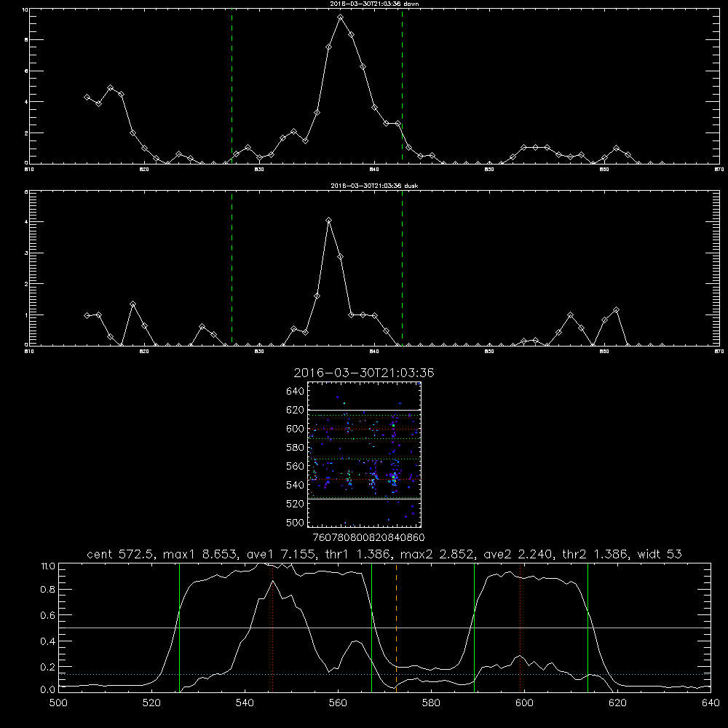Click 'thr1 1.386' in the bottom plot title
Viewport: 728px width, 728px height.
357,554
